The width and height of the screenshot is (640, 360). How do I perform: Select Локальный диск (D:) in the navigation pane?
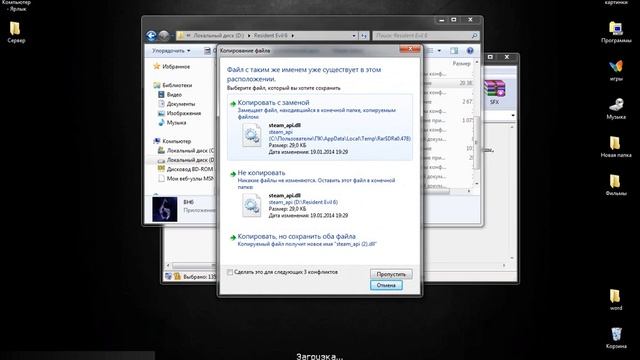(186, 160)
